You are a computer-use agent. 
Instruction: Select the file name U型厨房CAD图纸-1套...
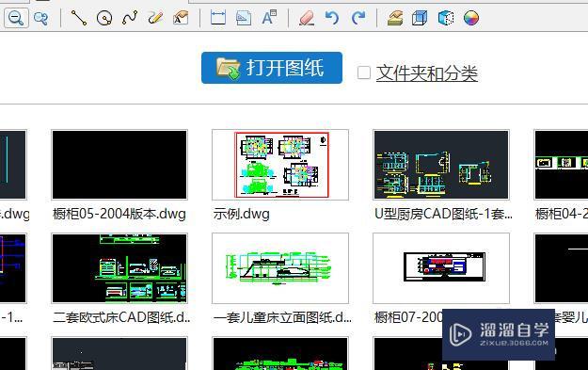443,215
